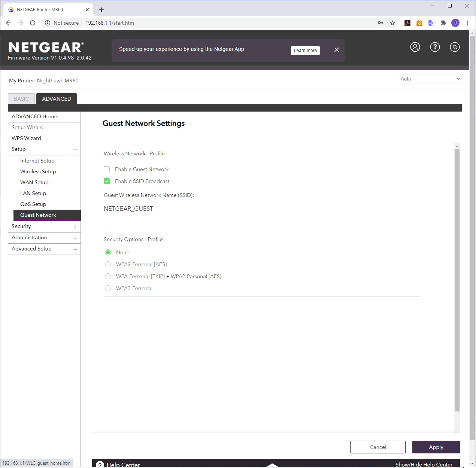The height and width of the screenshot is (468, 476).
Task: Reload the router page
Action: click(33, 23)
